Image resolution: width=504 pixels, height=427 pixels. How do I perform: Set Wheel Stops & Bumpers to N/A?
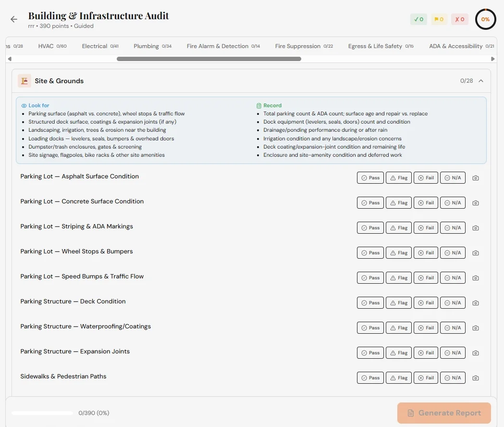pos(453,253)
